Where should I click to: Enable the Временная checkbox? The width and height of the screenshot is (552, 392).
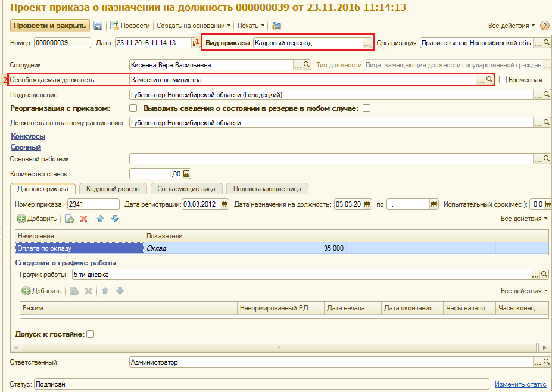click(503, 80)
